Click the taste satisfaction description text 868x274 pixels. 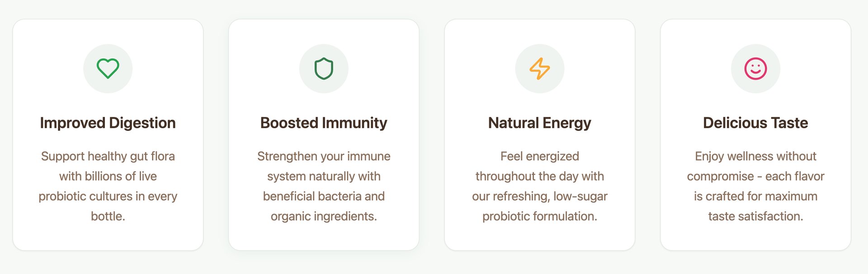click(x=756, y=186)
